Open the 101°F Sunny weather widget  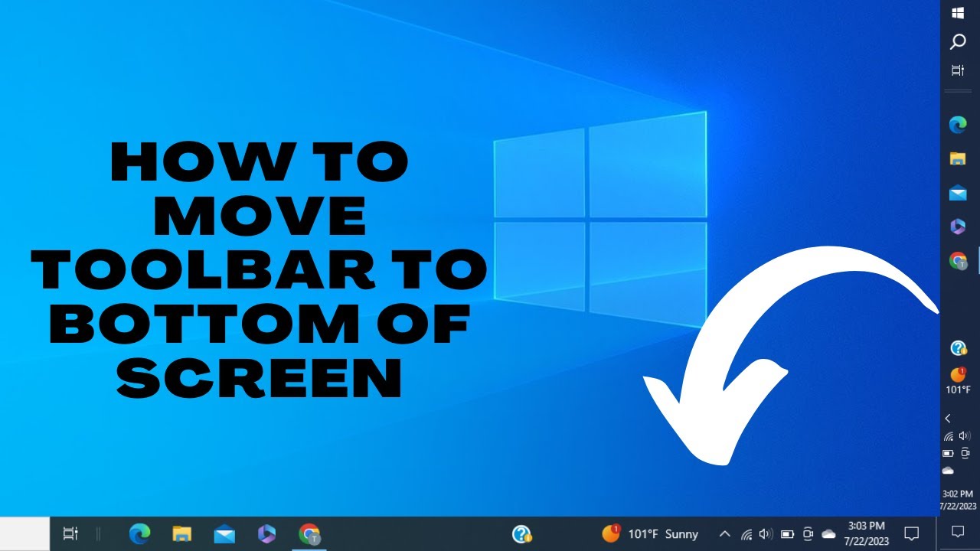tap(651, 533)
